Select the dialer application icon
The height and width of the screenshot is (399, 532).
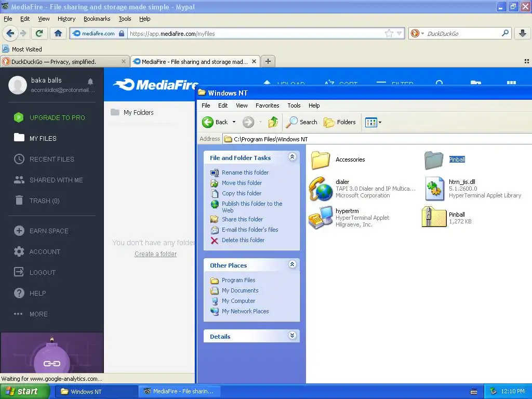[x=321, y=189]
